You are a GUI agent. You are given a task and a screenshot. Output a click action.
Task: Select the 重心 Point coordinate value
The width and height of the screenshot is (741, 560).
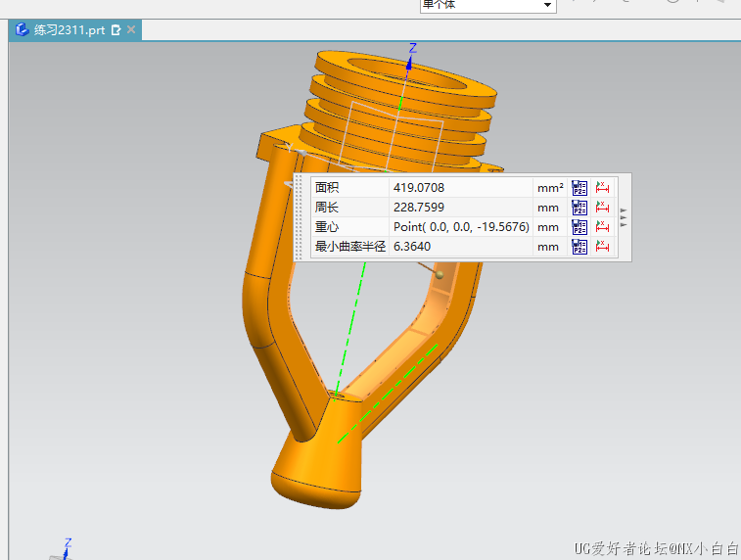coord(461,226)
